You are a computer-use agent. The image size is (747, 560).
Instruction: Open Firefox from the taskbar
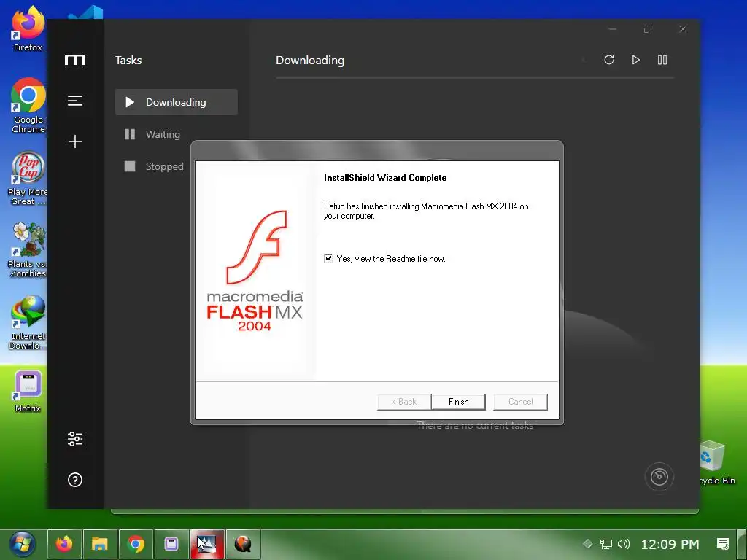click(64, 544)
